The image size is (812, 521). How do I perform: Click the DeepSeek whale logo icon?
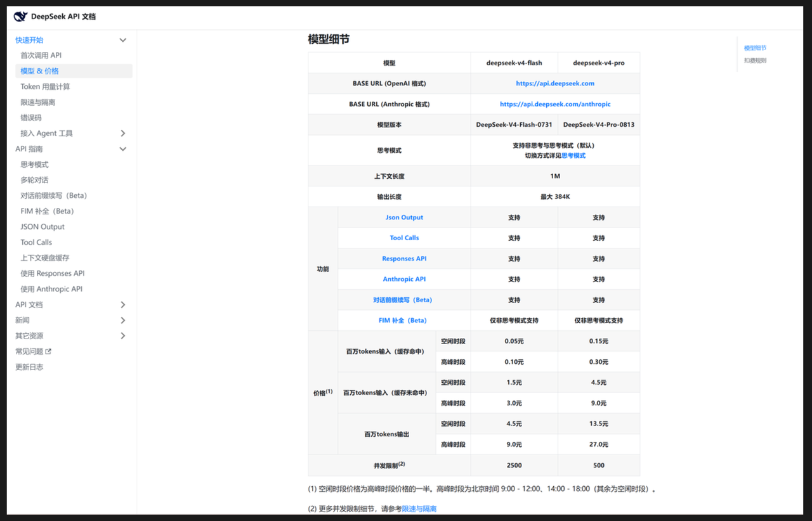(21, 16)
